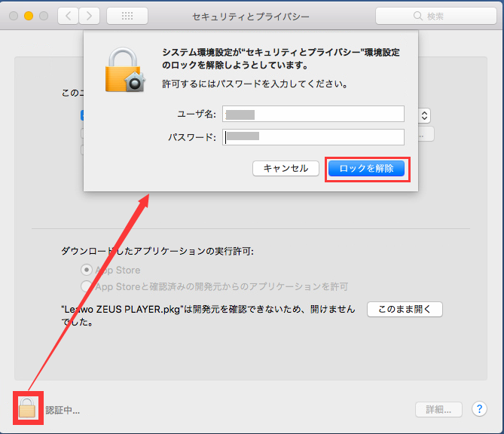Screen dimensions: 504x434
Task: Click the このまま開く button
Action: (405, 309)
